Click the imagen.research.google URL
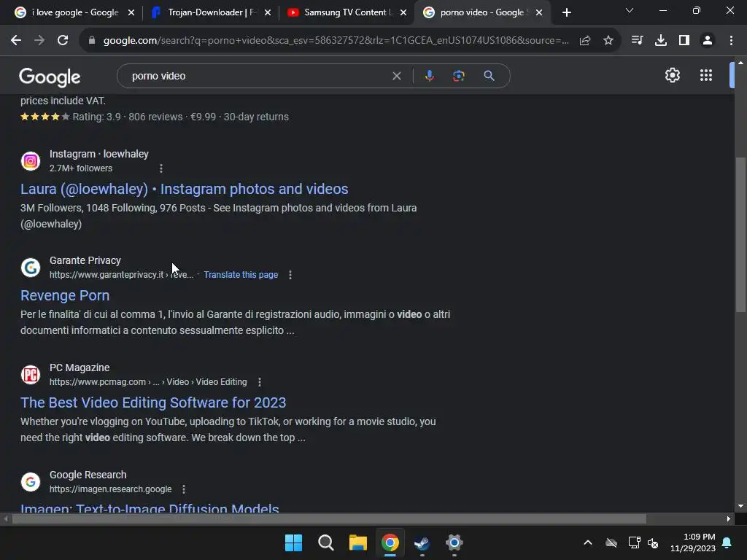The width and height of the screenshot is (747, 560). tap(111, 489)
